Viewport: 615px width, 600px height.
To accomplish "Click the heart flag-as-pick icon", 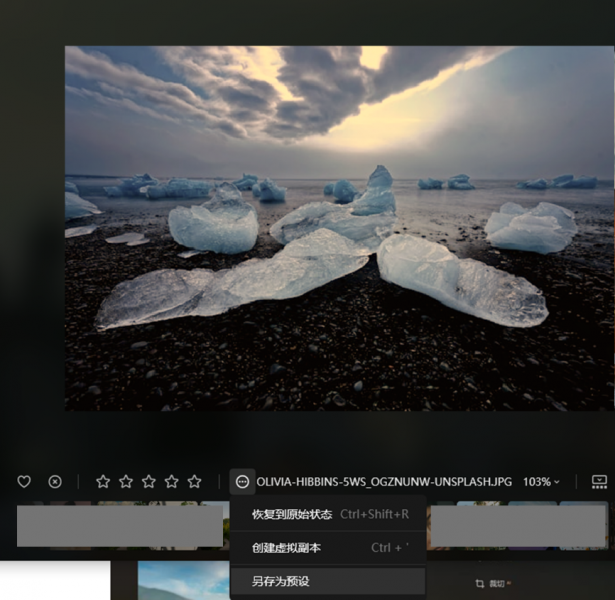I will pyautogui.click(x=24, y=482).
